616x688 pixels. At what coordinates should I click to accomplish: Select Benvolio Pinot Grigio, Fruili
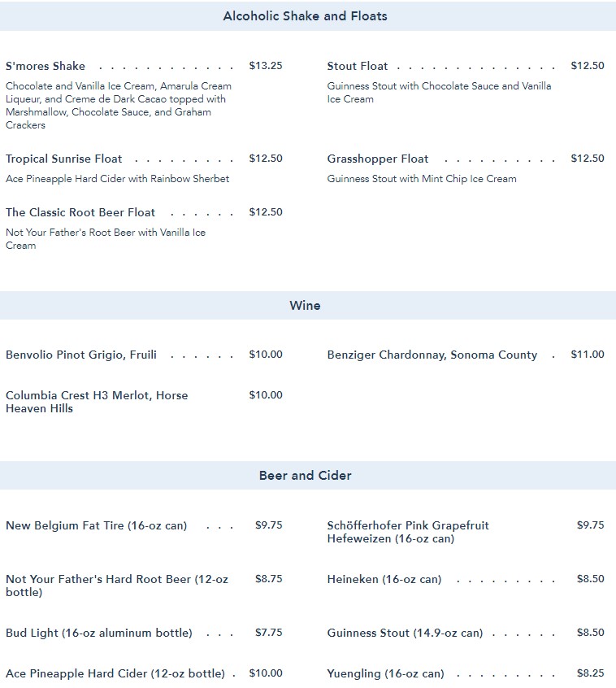(81, 355)
